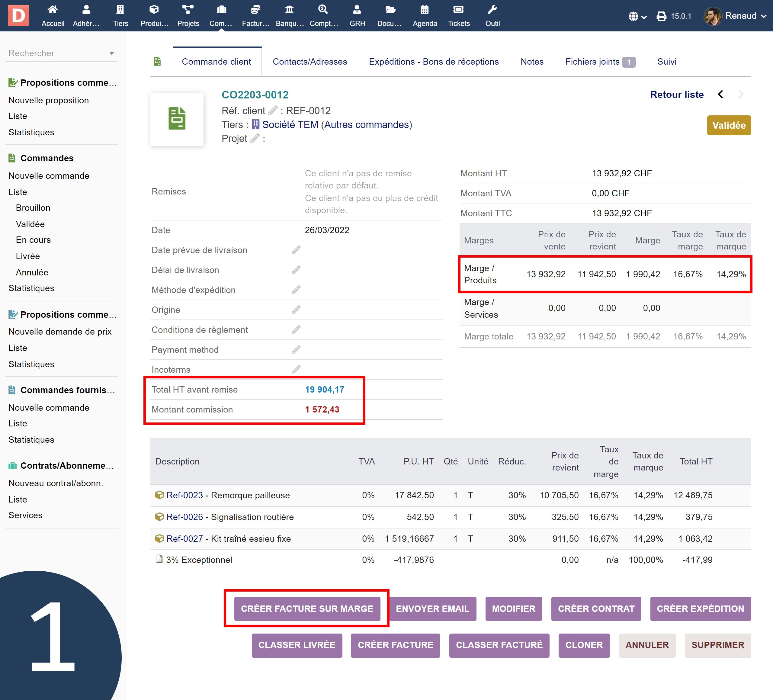Edit Date prévue de livraison pencil
Screen dimensions: 773x700
(296, 250)
